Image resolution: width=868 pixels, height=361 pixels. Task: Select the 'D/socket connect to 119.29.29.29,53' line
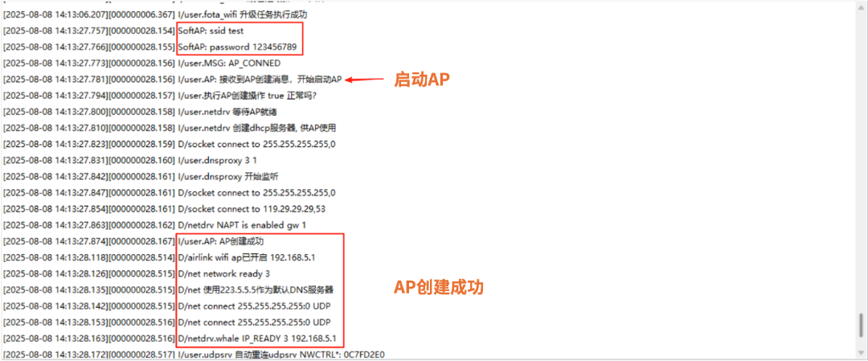point(163,209)
